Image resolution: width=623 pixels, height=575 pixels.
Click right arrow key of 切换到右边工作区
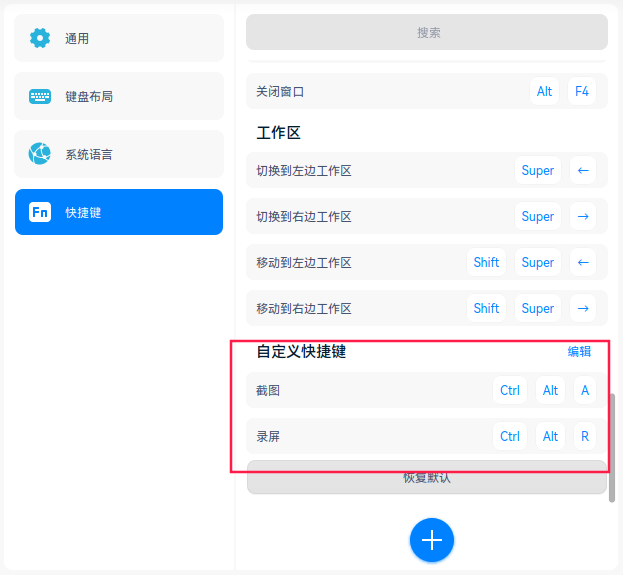(583, 217)
